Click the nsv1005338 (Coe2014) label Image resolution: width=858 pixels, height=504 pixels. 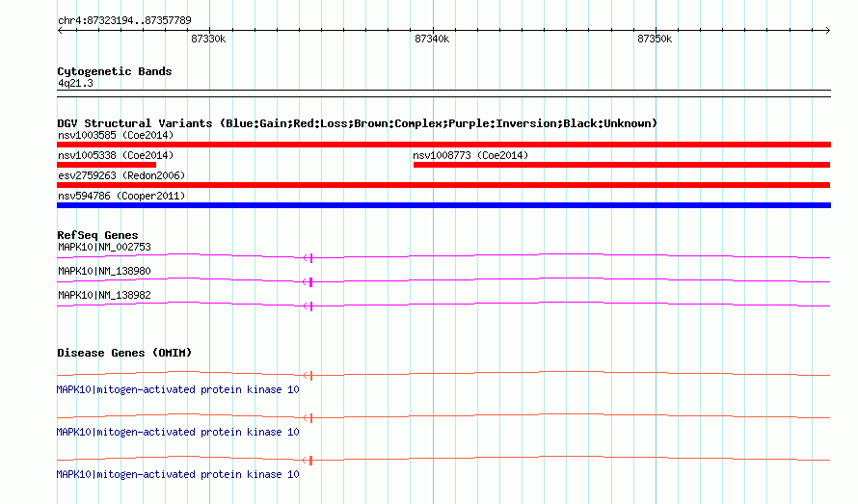click(116, 155)
